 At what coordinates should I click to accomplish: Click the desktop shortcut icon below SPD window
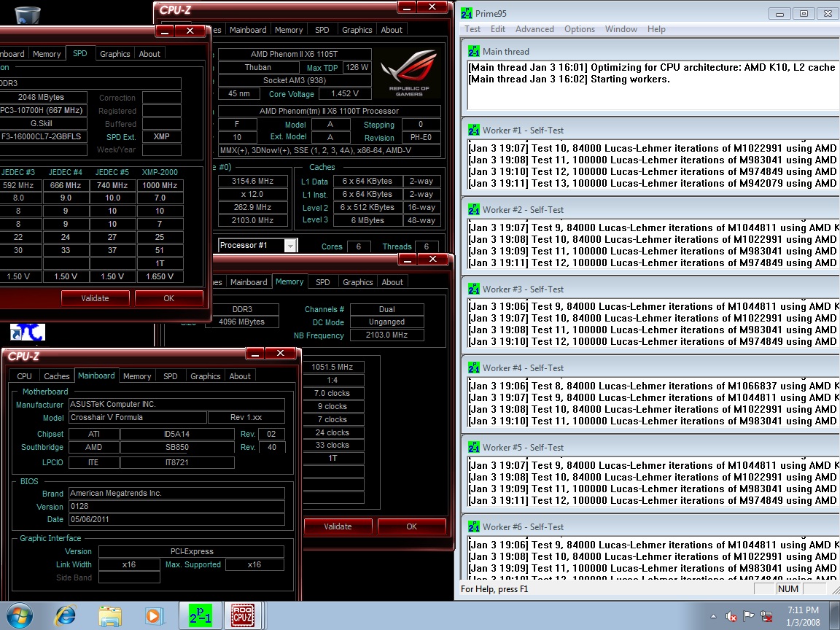27,332
